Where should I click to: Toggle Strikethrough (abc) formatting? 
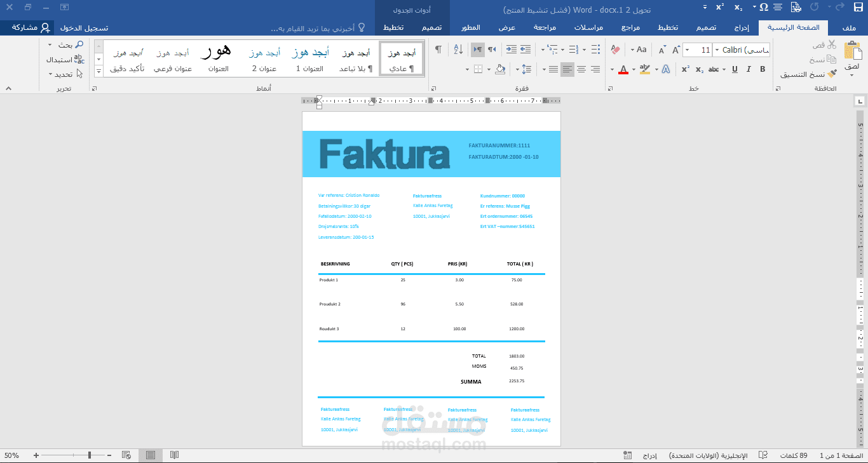click(714, 69)
